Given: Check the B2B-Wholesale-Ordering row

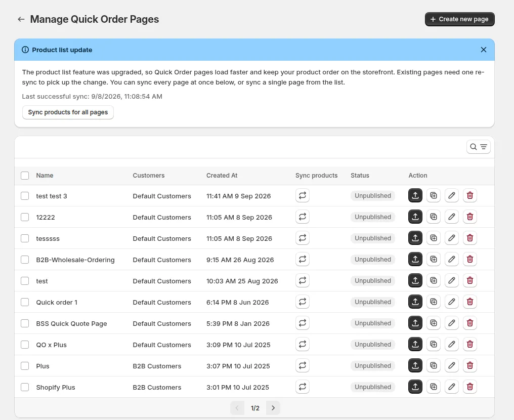Looking at the screenshot, I should tap(25, 260).
